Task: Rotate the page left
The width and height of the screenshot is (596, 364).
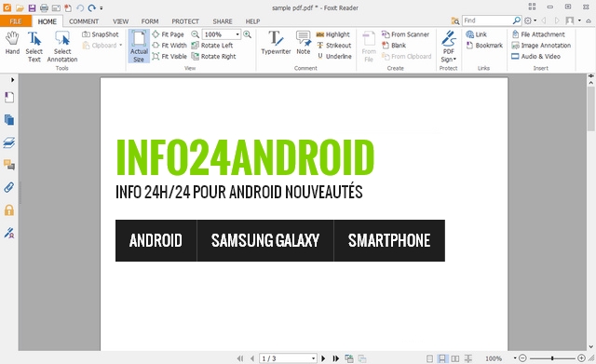Action: click(x=212, y=46)
